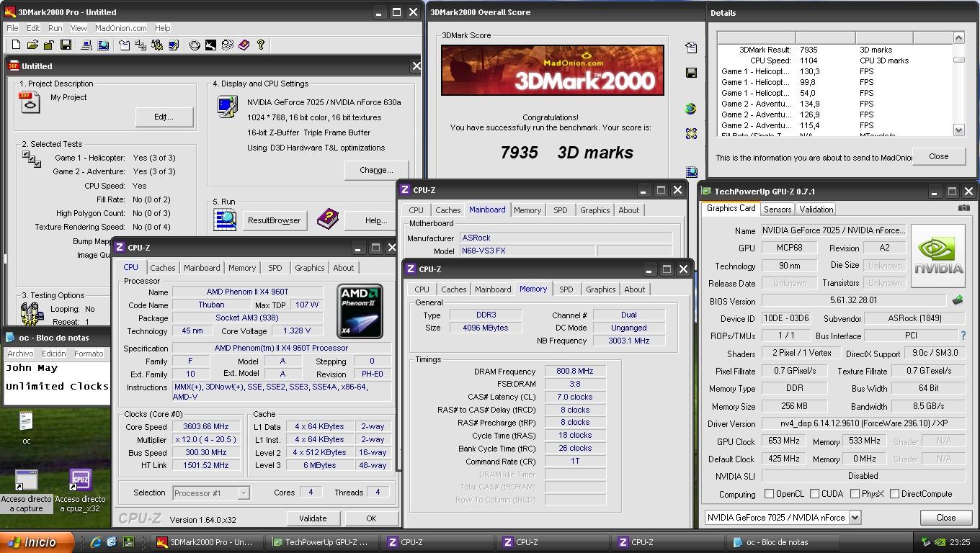Select the Acceso directo a capture desktop icon

point(27,491)
